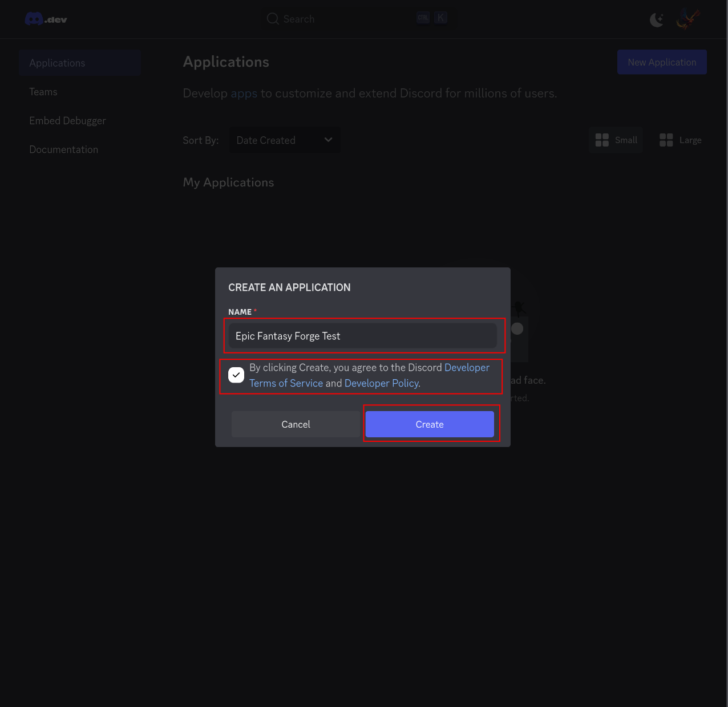Click the Discord .dev logo
728x707 pixels.
point(46,18)
